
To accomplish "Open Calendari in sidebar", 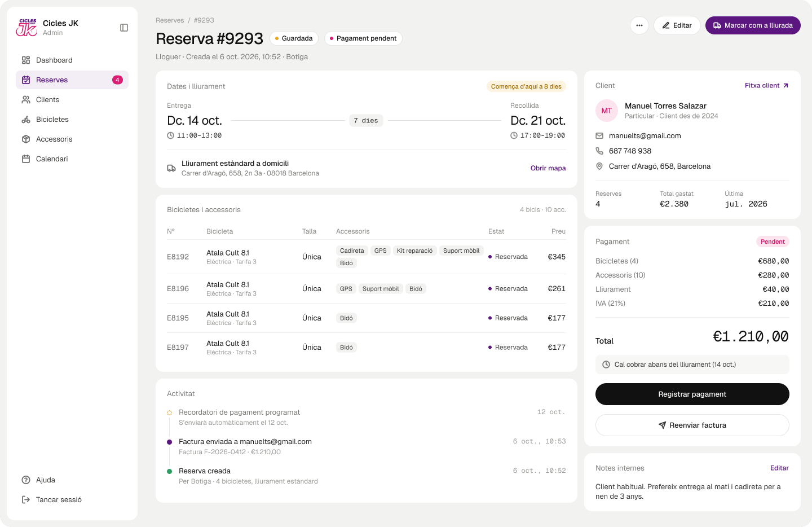I will 72,159.
